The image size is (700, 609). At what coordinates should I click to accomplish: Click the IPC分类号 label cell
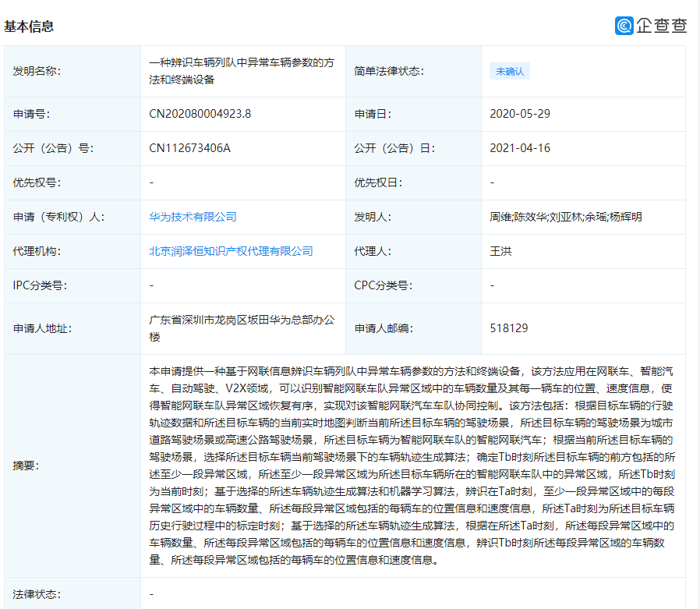(x=72, y=285)
